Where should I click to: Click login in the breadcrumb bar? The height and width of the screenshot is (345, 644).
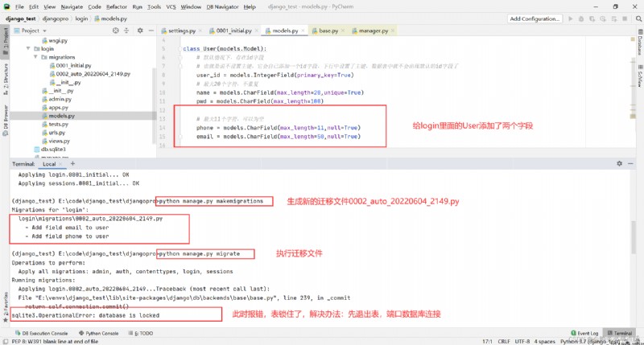[x=81, y=18]
